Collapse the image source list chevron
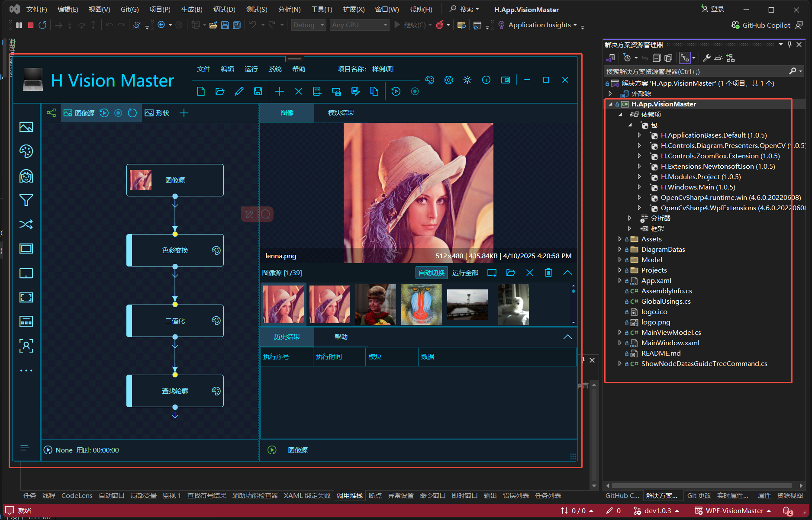812x520 pixels. coord(567,273)
